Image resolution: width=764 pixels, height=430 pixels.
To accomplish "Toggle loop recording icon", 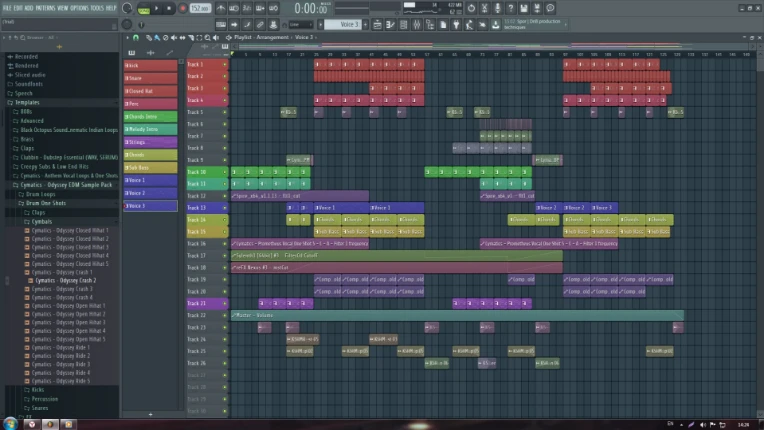I will click(x=273, y=8).
